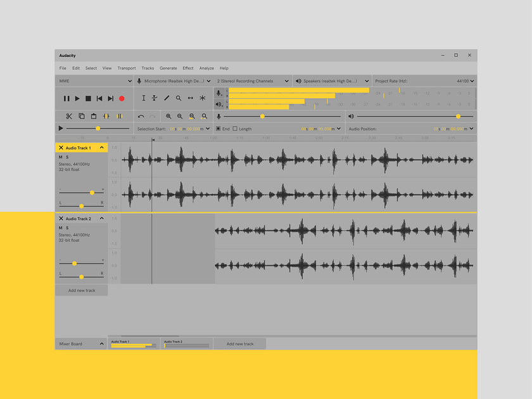Collapse Audio Track 1 with its chevron

[x=101, y=148]
